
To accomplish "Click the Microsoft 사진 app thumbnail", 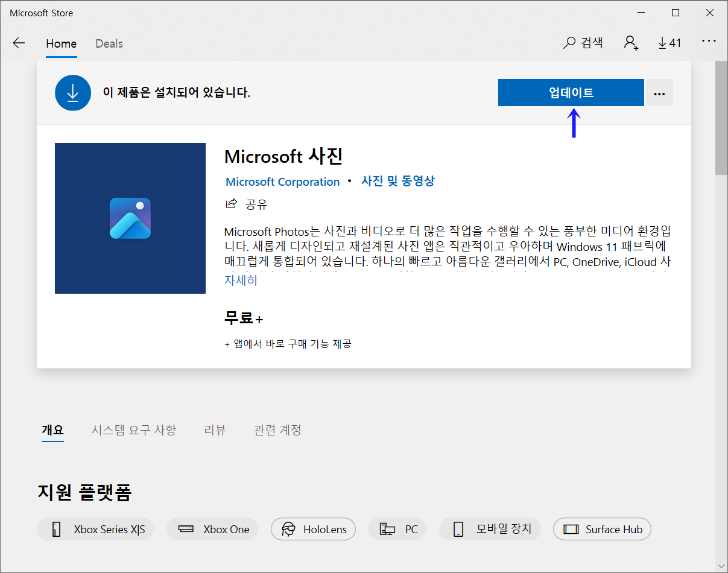I will coord(130,218).
